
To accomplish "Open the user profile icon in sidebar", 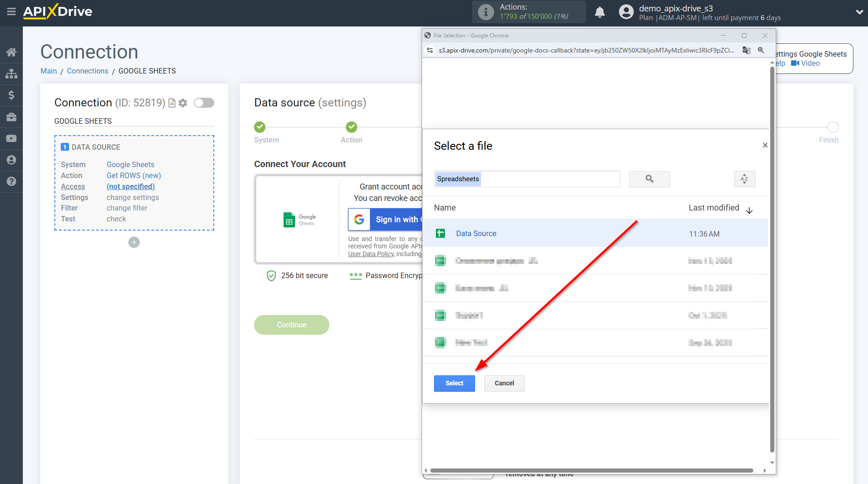I will pyautogui.click(x=11, y=160).
